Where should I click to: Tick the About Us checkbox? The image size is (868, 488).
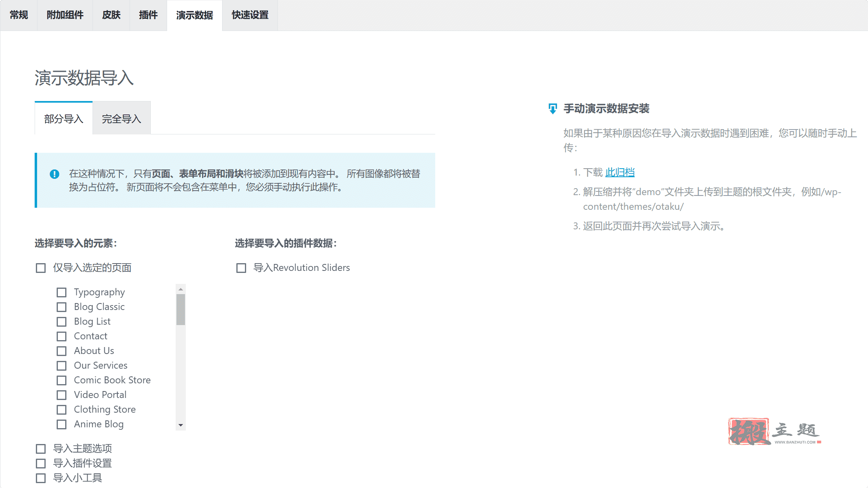62,351
